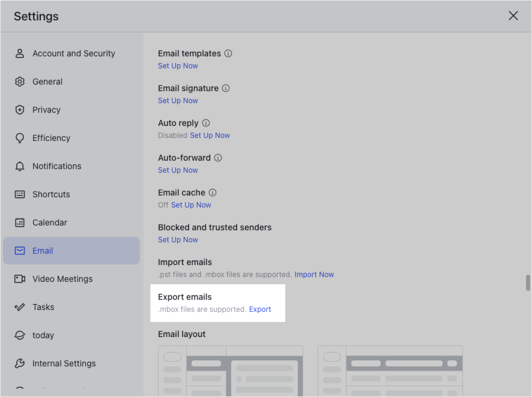Screen dimensions: 532x397
Task: Select the Video Meetings camera icon
Action: click(x=20, y=278)
